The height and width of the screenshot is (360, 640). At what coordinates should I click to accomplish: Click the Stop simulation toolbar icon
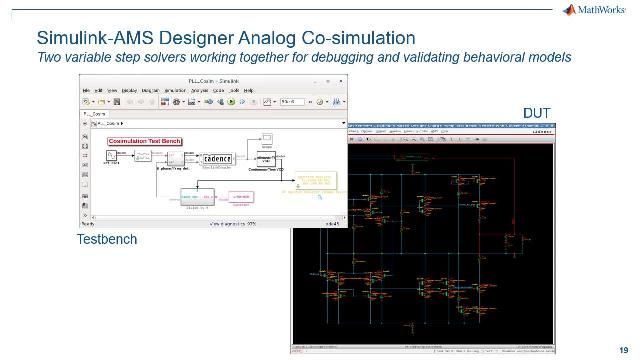(x=253, y=102)
